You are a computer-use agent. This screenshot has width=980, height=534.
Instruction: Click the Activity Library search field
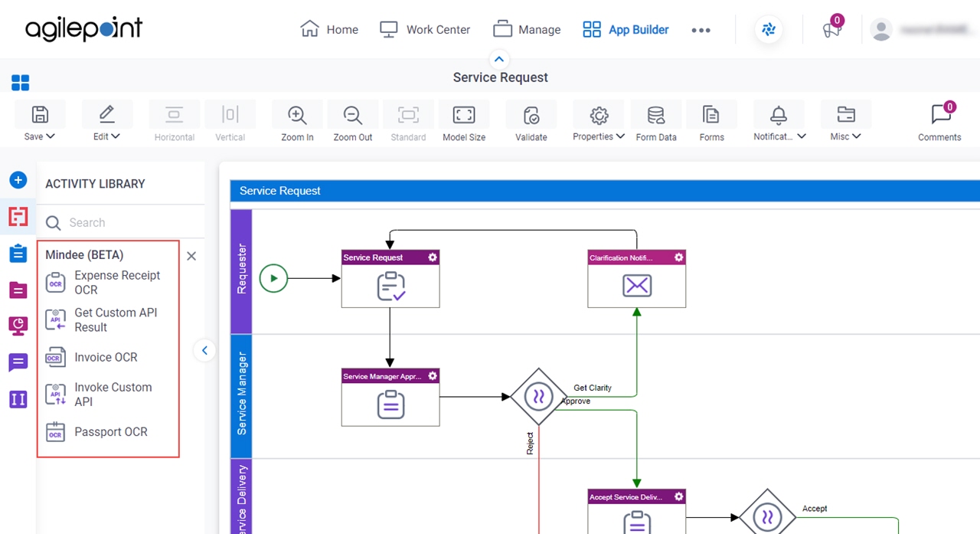pos(122,223)
